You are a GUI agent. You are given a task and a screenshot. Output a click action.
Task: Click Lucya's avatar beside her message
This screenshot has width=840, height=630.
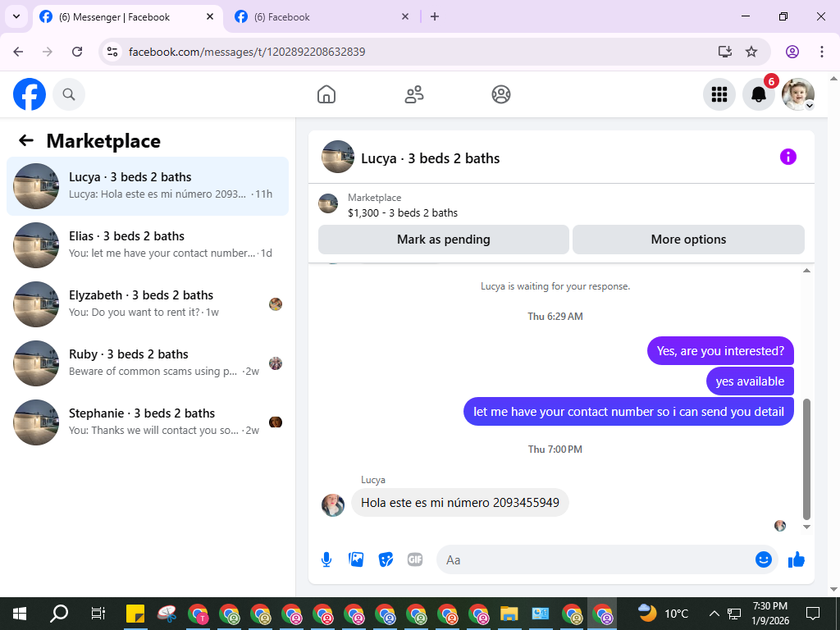click(x=333, y=504)
